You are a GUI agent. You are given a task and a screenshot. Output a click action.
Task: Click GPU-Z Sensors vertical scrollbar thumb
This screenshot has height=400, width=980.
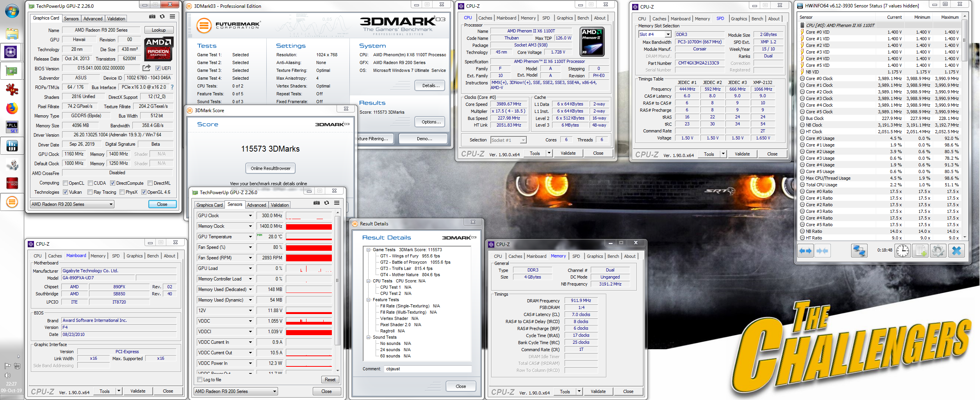[337, 280]
